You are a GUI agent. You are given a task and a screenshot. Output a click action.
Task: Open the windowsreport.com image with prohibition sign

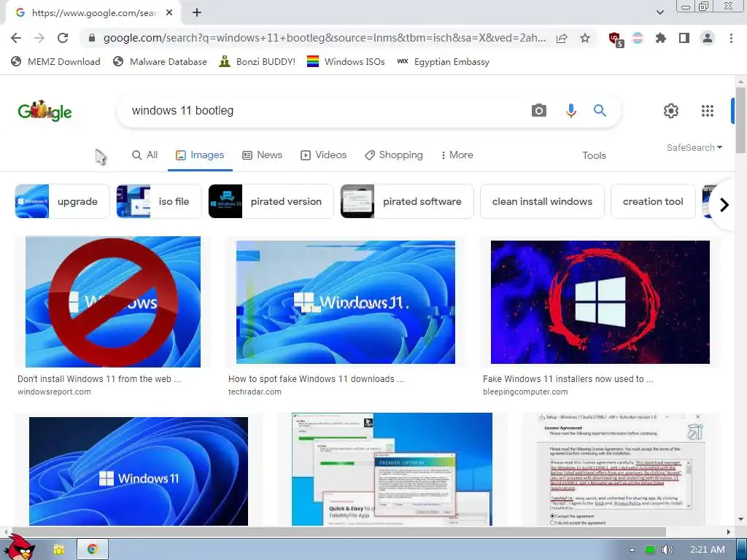tap(113, 302)
